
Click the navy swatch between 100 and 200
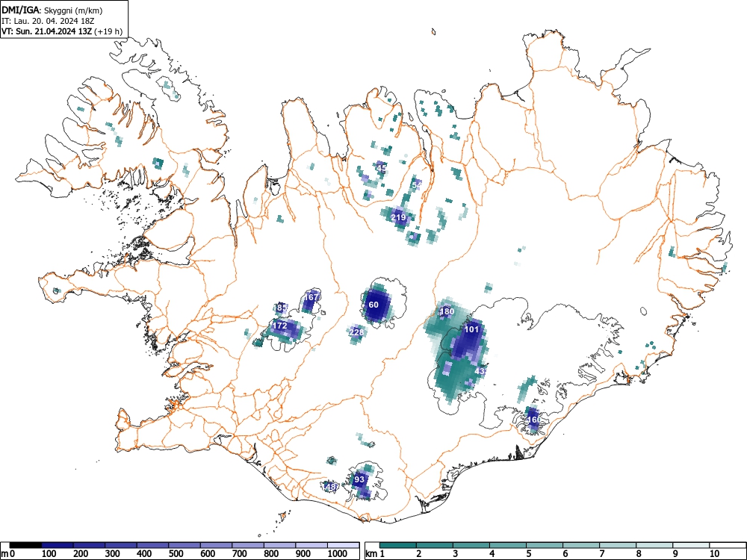pyautogui.click(x=58, y=545)
